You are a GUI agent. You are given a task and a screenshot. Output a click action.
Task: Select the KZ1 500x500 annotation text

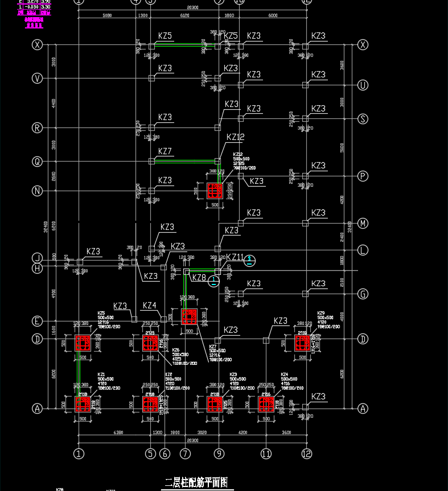[x=109, y=381]
